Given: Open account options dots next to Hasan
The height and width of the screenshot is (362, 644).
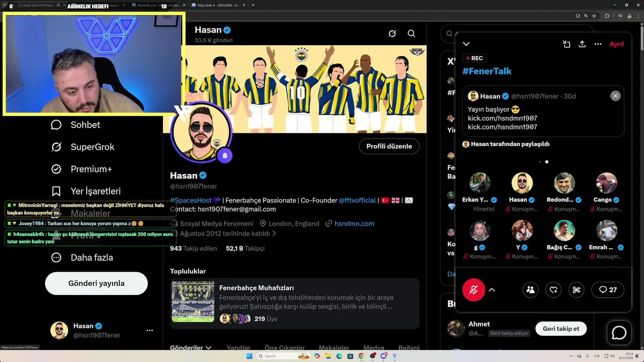Looking at the screenshot, I should click(149, 330).
